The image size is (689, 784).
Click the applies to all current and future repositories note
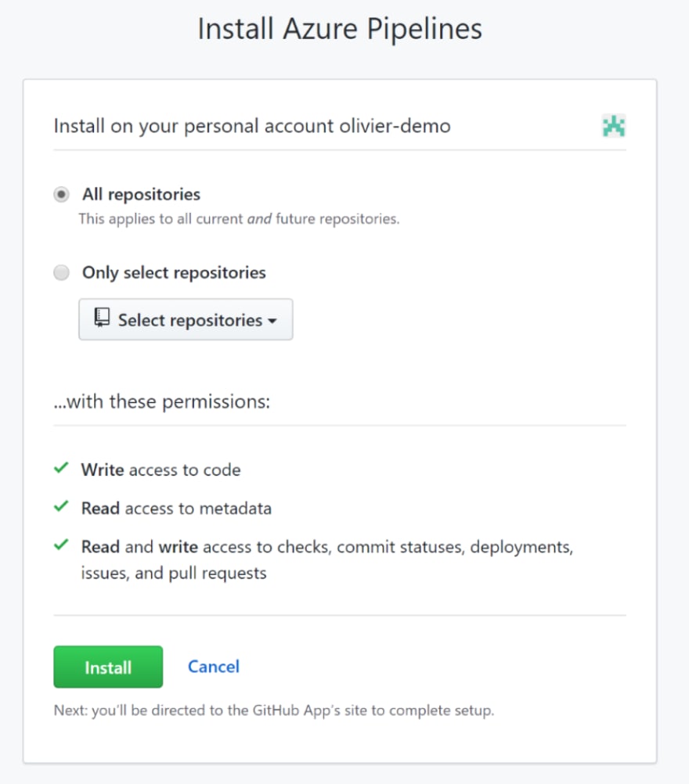[239, 219]
